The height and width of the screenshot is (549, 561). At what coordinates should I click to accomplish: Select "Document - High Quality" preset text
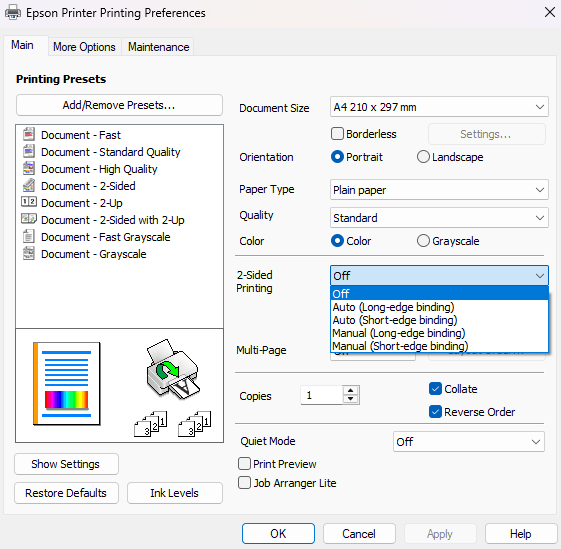(x=99, y=169)
